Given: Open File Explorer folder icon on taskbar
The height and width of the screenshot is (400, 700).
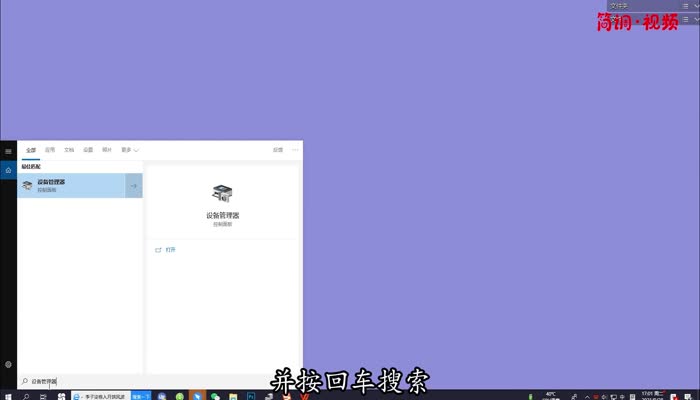Looking at the screenshot, I should pos(234,397).
